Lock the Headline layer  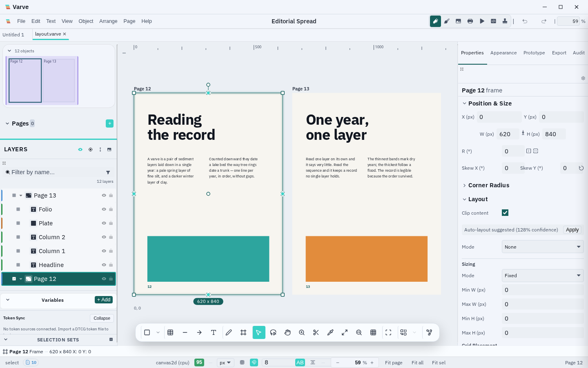(x=111, y=265)
